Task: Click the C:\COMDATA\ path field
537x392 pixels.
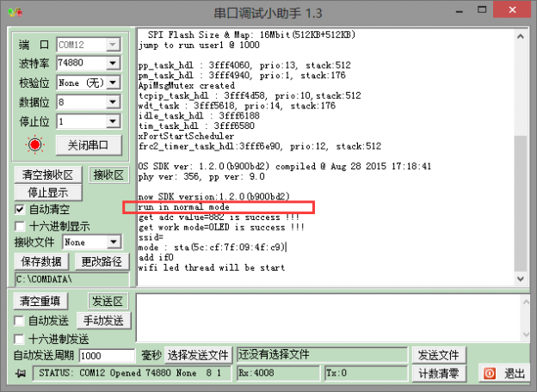Action: tap(72, 279)
